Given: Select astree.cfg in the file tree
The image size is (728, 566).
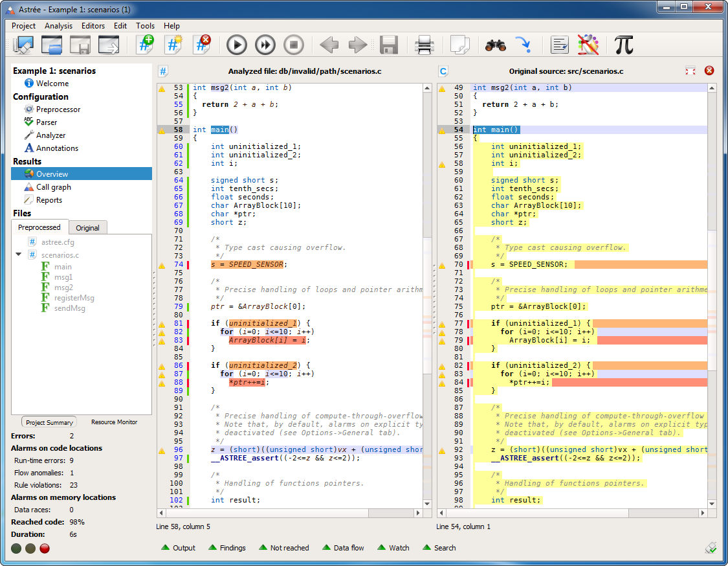Looking at the screenshot, I should pos(58,242).
